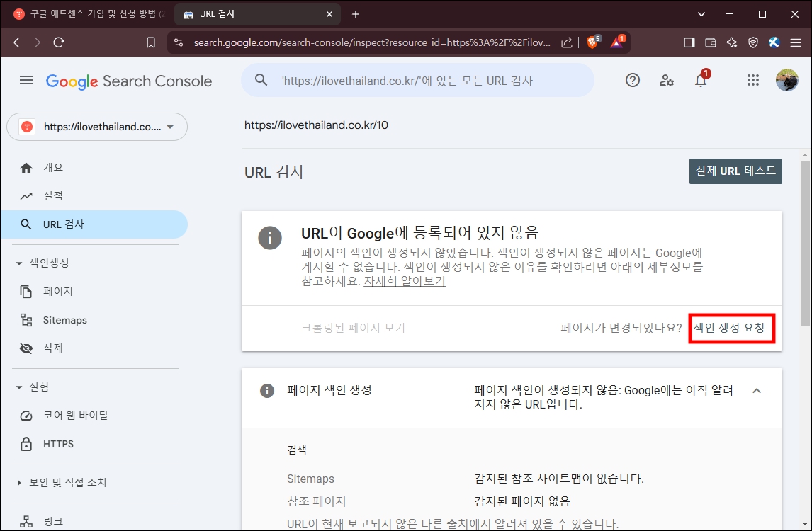Switch to the 구글 애드센스 가입 tab
Image resolution: width=812 pixels, height=531 pixels.
[x=88, y=14]
